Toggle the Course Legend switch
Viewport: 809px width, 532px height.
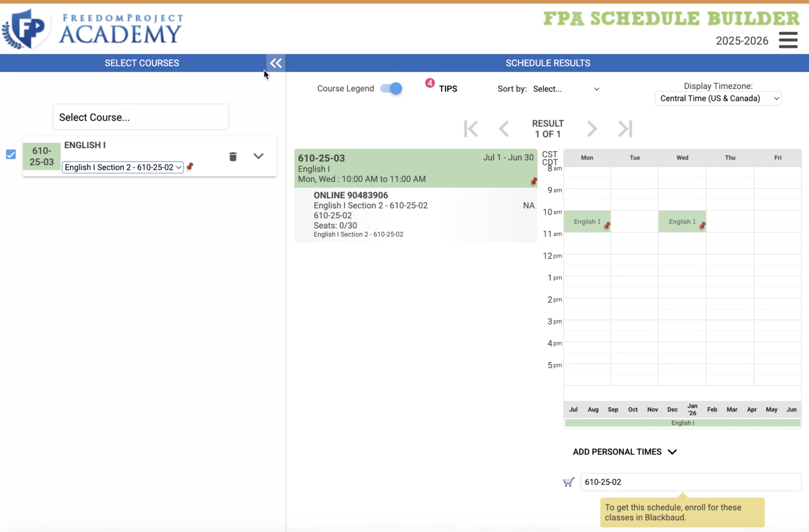391,88
